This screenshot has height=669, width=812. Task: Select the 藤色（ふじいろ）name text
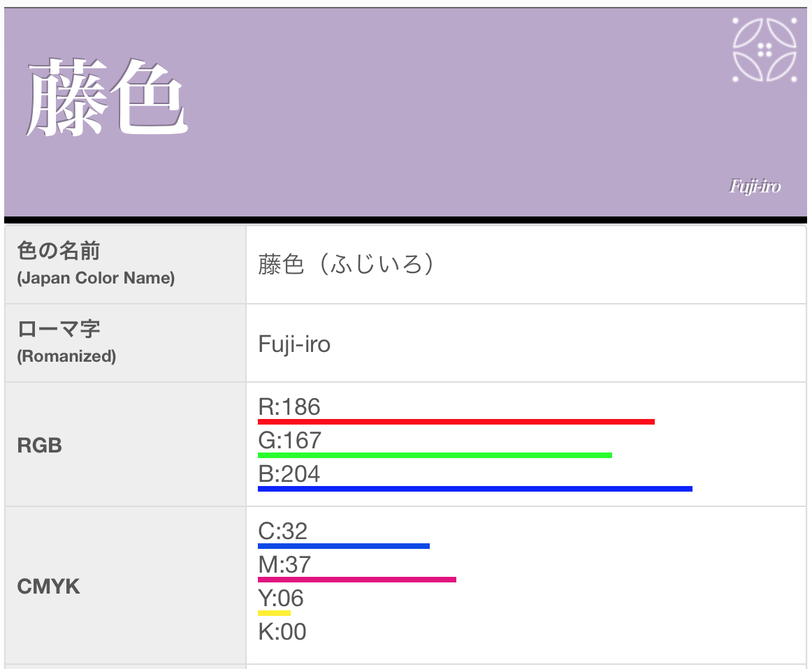point(345,264)
